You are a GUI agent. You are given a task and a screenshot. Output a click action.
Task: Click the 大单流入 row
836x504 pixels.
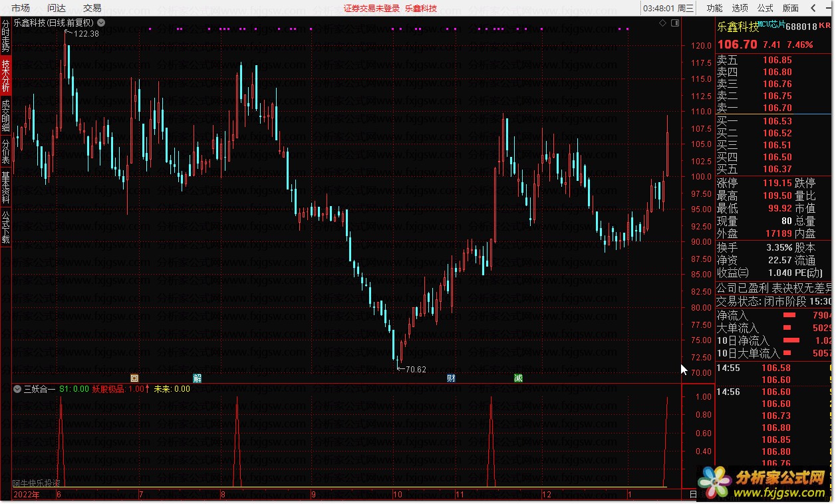pyautogui.click(x=774, y=328)
